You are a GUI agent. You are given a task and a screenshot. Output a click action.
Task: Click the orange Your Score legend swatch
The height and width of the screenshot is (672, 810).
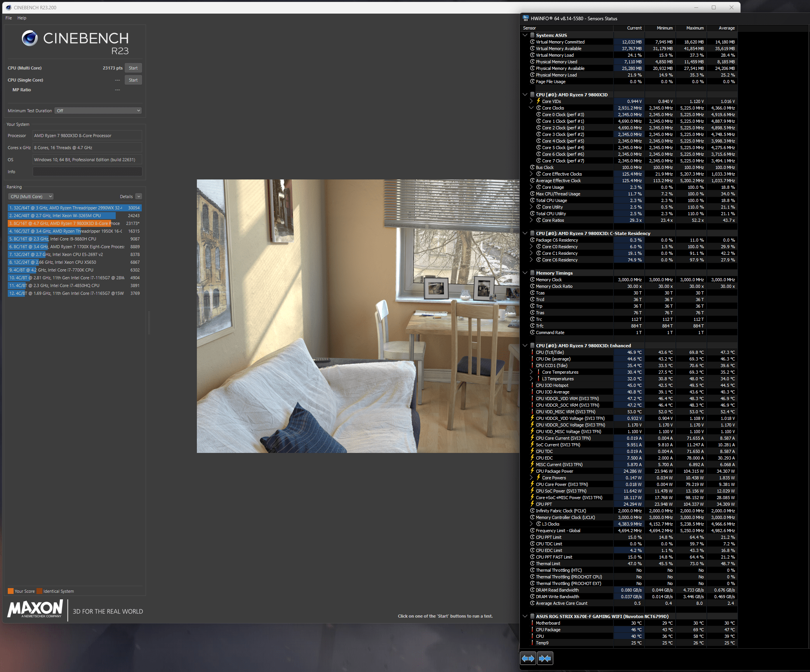(10, 591)
